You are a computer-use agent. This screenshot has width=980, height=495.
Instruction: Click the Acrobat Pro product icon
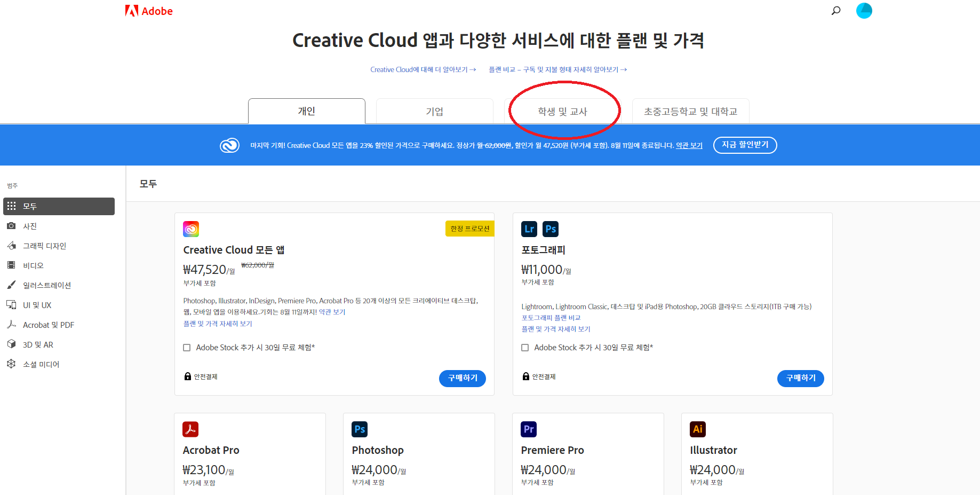coord(190,429)
